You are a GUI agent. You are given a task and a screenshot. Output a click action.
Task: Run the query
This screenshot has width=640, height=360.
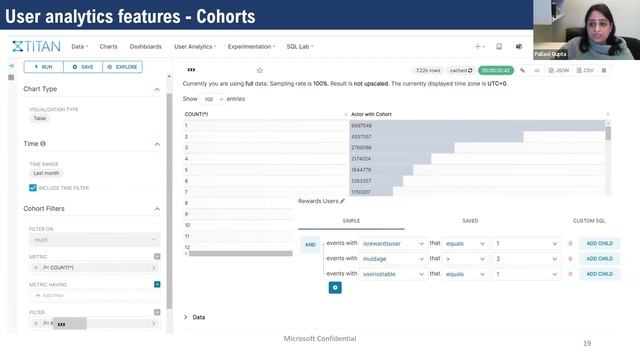(44, 67)
